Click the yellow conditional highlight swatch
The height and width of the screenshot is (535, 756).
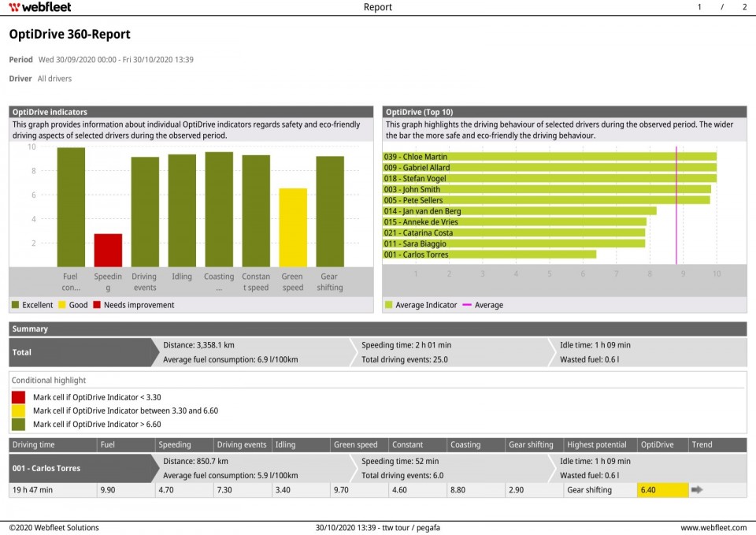point(17,410)
